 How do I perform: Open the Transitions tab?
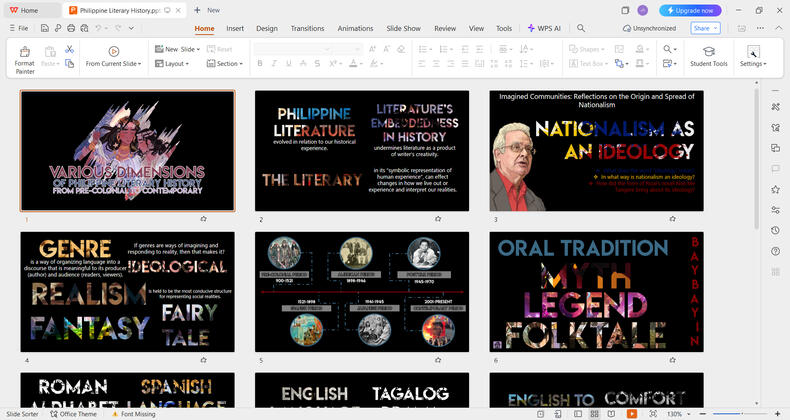(307, 28)
